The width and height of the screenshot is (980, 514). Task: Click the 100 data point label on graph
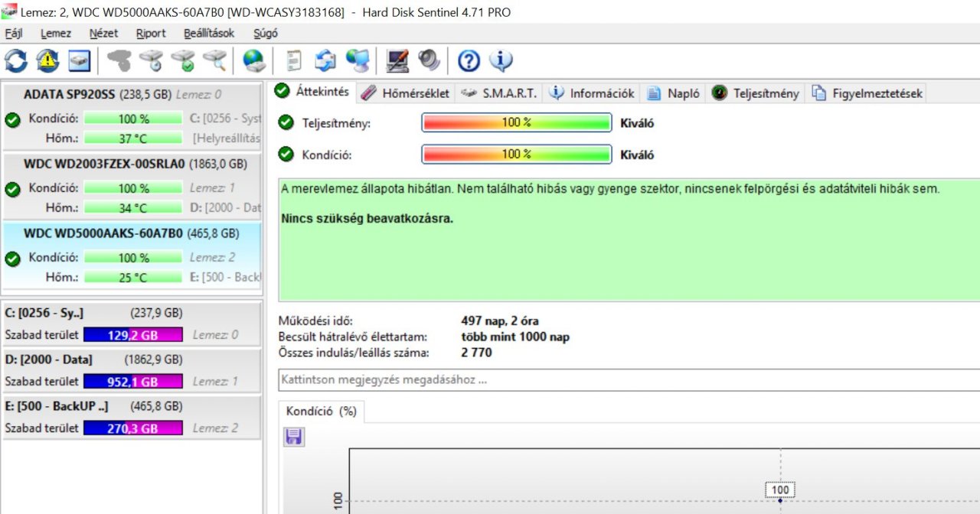click(780, 490)
